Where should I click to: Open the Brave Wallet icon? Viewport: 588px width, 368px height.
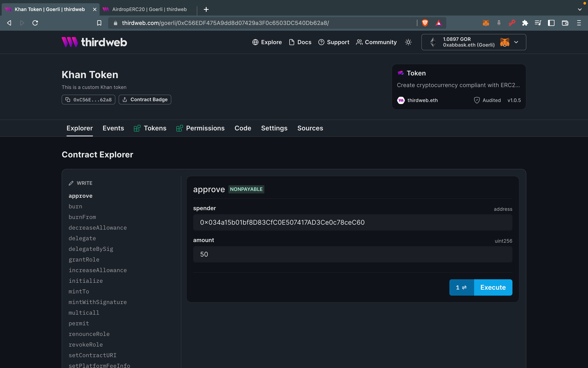[565, 23]
